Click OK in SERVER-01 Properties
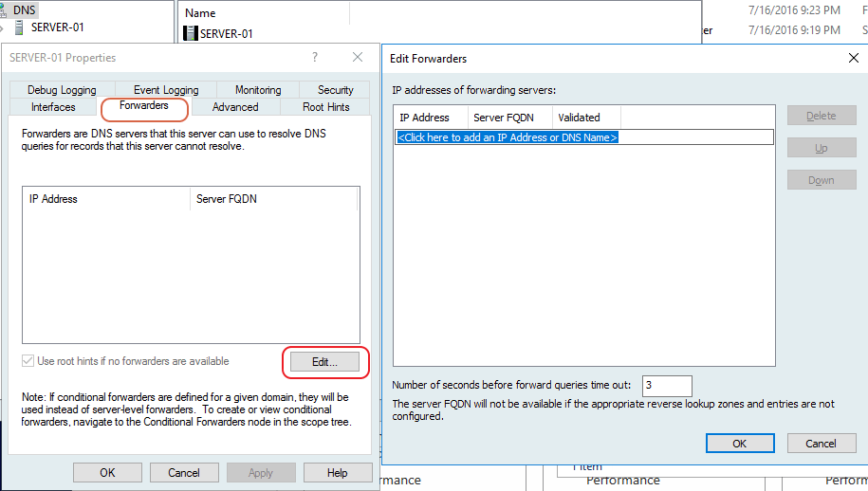868x491 pixels. [x=107, y=473]
